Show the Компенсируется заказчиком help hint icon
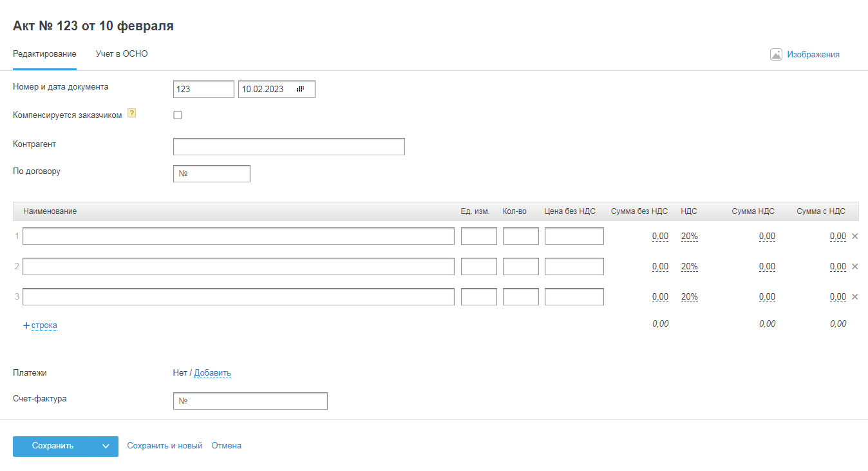The height and width of the screenshot is (471, 868). (131, 113)
